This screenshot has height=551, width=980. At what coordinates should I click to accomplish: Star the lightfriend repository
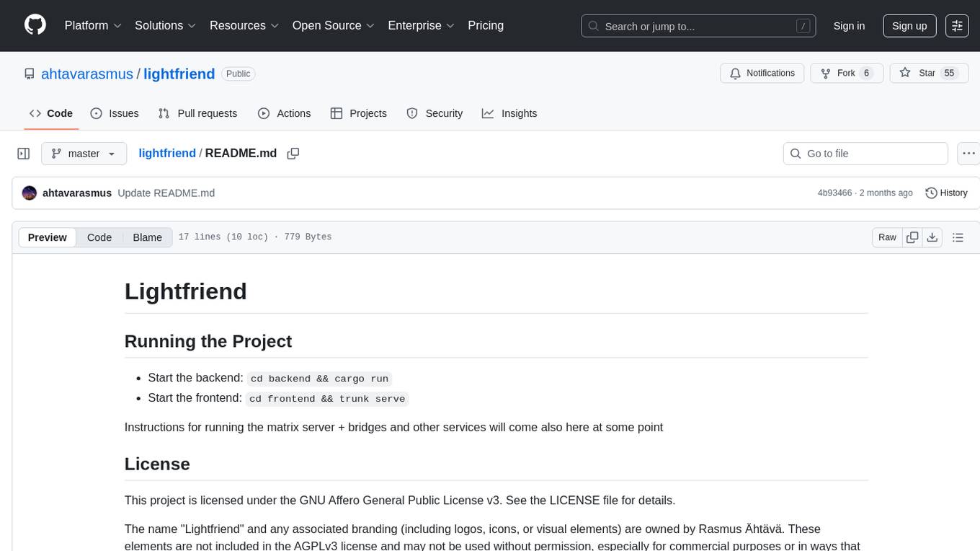(929, 73)
